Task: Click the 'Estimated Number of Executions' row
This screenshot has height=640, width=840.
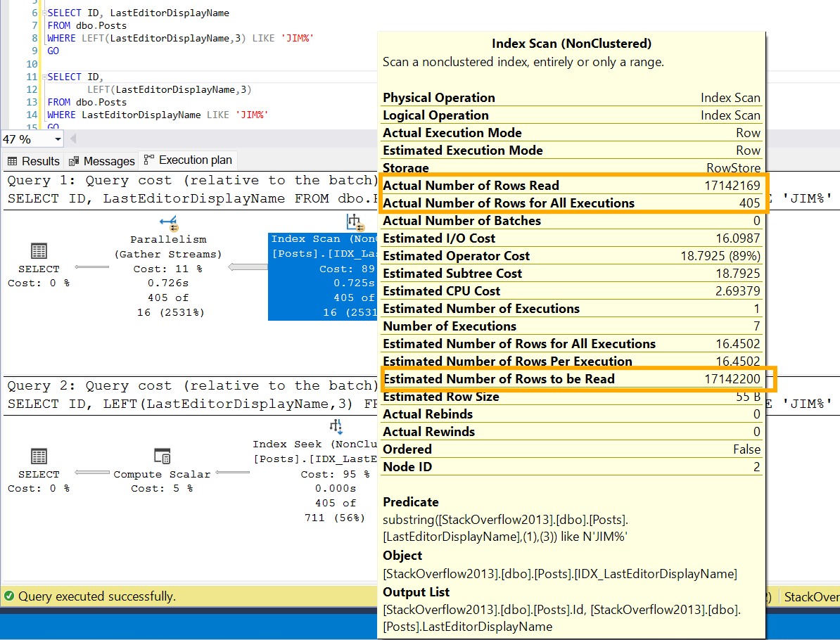Action: pos(571,309)
